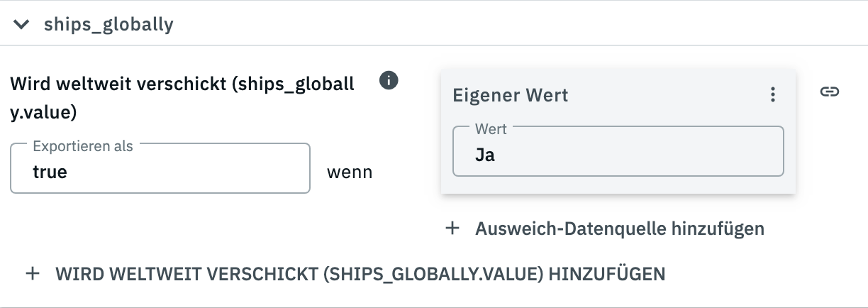Collapse the ships_globally section chevron

click(x=22, y=25)
